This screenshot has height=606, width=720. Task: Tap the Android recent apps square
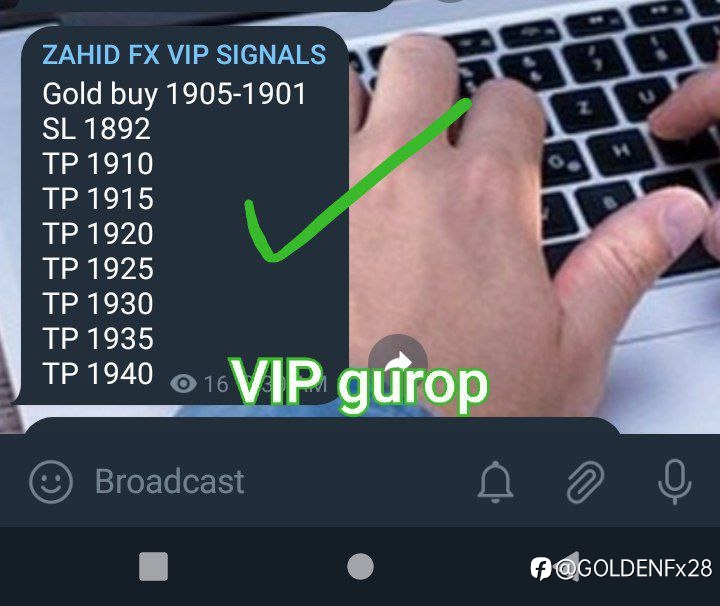[x=153, y=567]
